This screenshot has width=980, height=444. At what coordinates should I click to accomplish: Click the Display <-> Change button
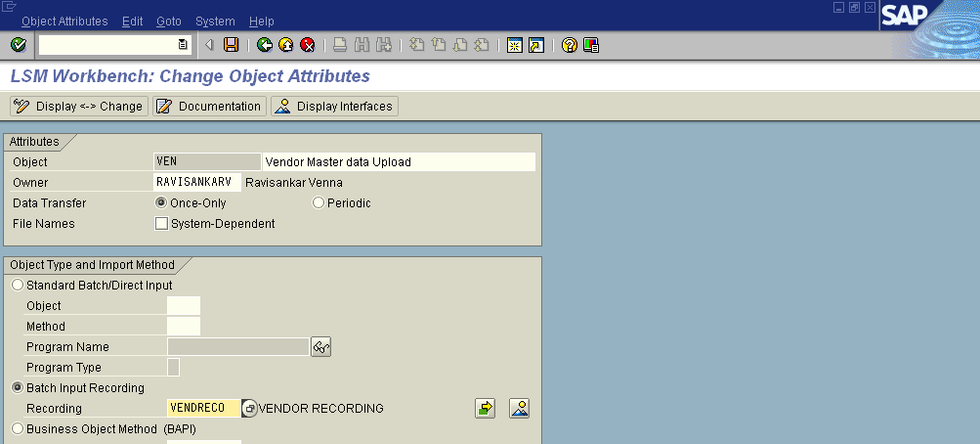[x=78, y=107]
